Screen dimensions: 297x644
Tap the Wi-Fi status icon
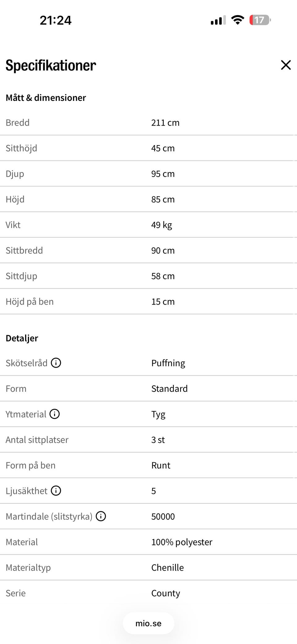238,20
